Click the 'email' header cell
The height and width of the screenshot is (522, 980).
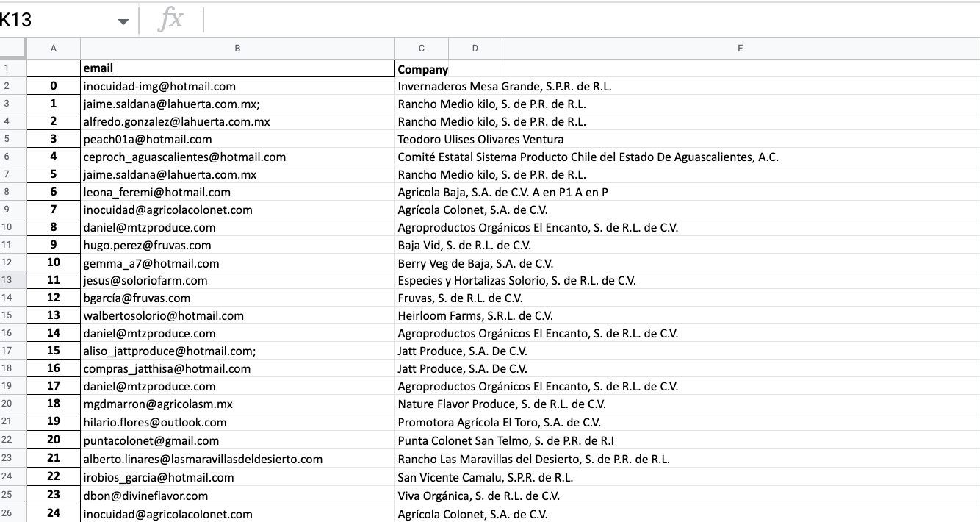237,68
